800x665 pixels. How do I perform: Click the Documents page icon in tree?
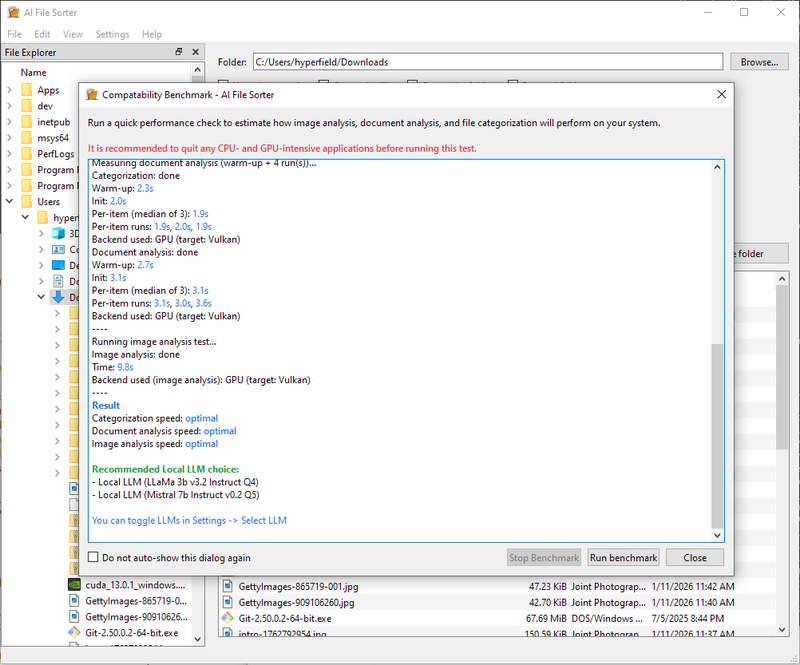tap(59, 281)
